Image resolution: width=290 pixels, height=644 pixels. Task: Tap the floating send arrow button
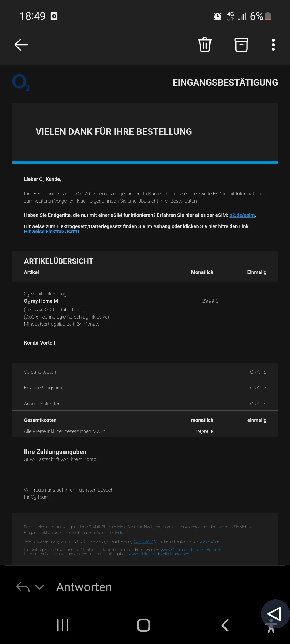coord(274,614)
